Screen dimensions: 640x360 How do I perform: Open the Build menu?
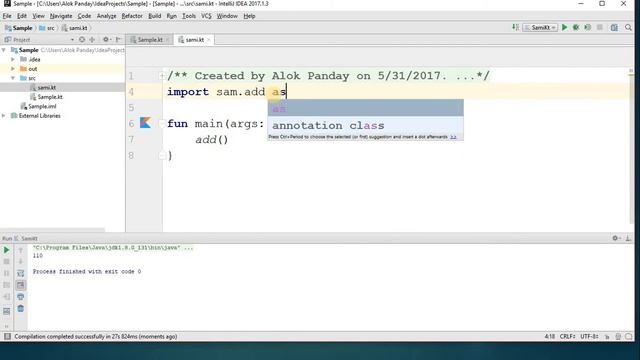pos(154,16)
